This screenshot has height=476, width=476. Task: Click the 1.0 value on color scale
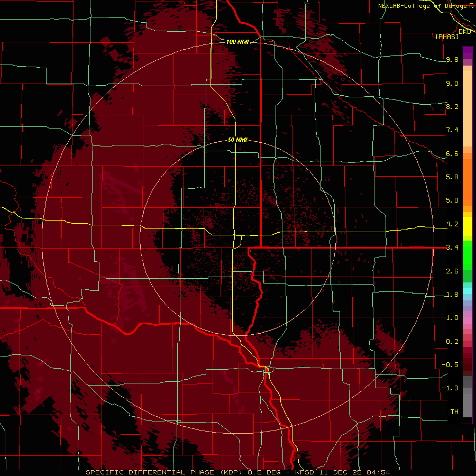(x=452, y=318)
